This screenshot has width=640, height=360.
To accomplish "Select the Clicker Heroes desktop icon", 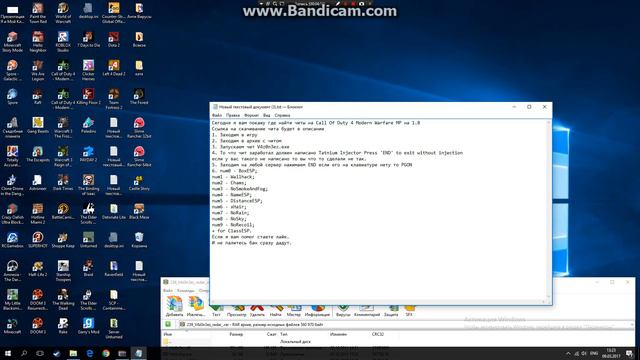I will (88, 71).
